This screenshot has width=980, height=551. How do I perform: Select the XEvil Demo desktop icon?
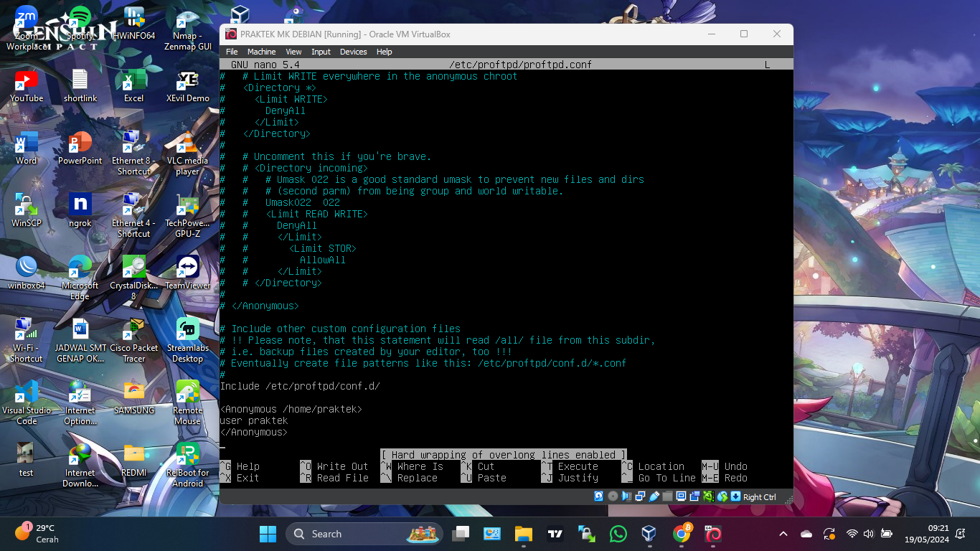pyautogui.click(x=188, y=86)
